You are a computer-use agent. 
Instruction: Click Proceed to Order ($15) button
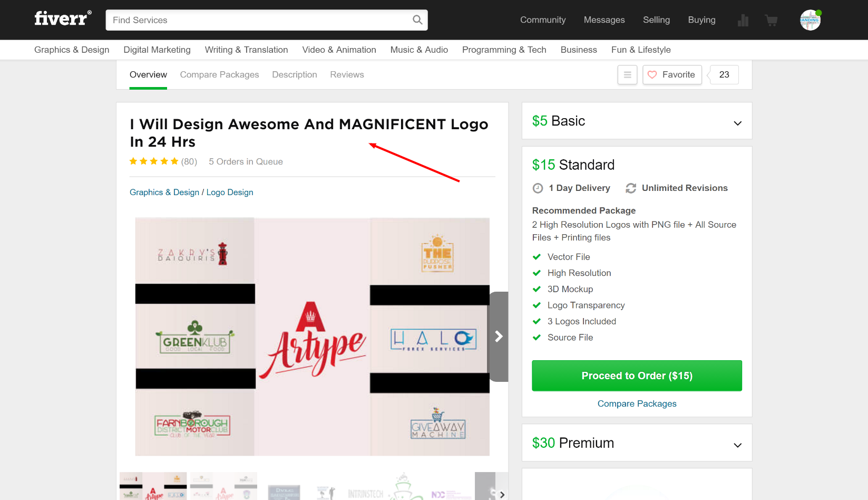637,376
